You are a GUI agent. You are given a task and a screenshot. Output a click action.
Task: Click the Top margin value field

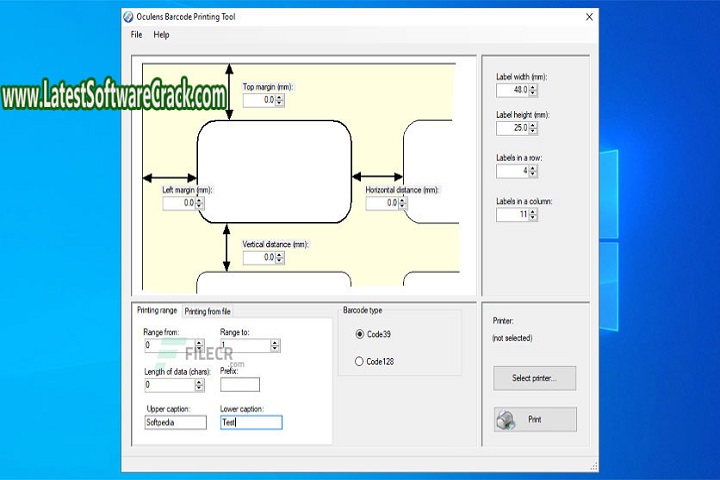tap(259, 100)
